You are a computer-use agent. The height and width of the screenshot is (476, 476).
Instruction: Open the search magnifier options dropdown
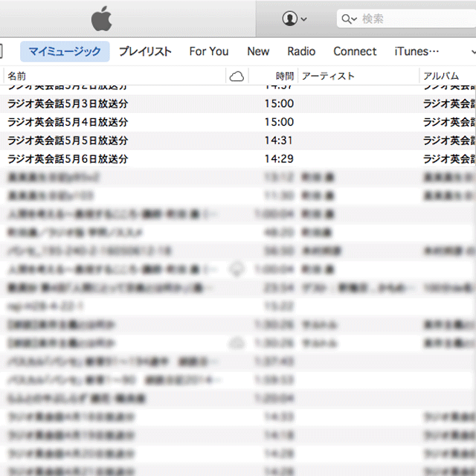pos(349,19)
